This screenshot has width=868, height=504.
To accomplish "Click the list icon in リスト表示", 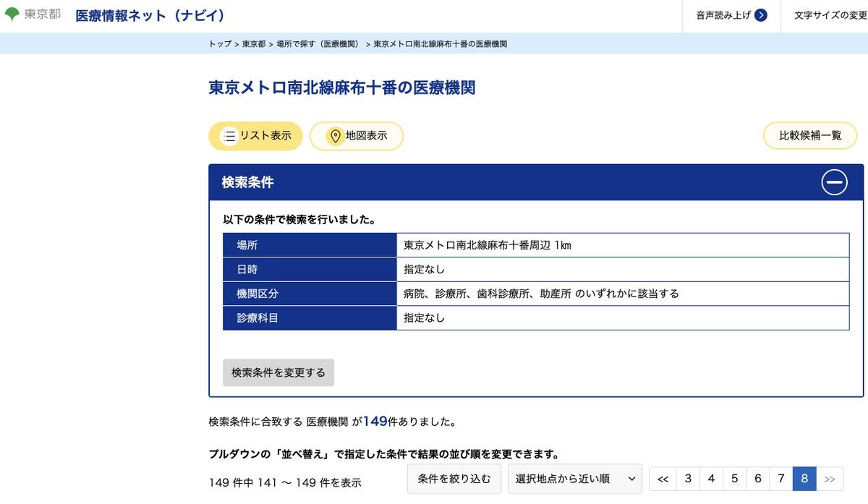I will pyautogui.click(x=229, y=136).
